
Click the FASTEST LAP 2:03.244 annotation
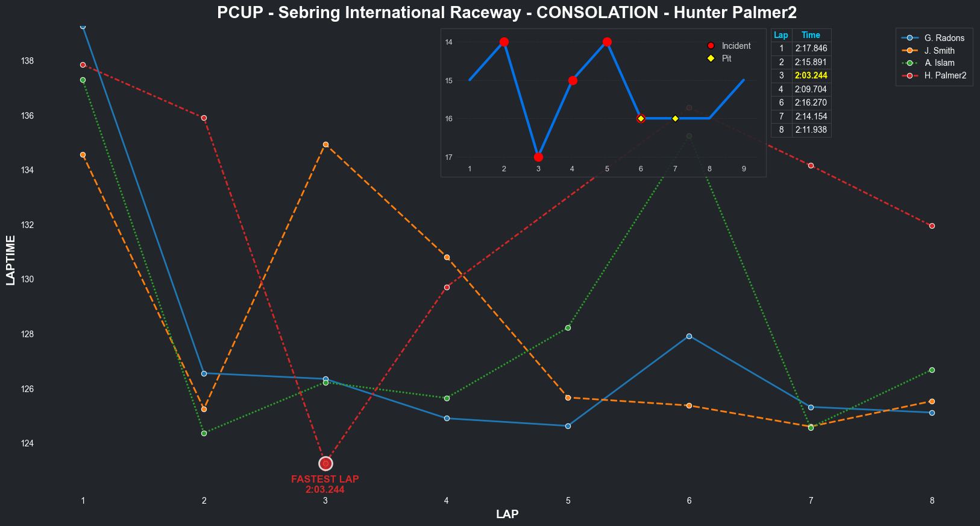point(325,484)
